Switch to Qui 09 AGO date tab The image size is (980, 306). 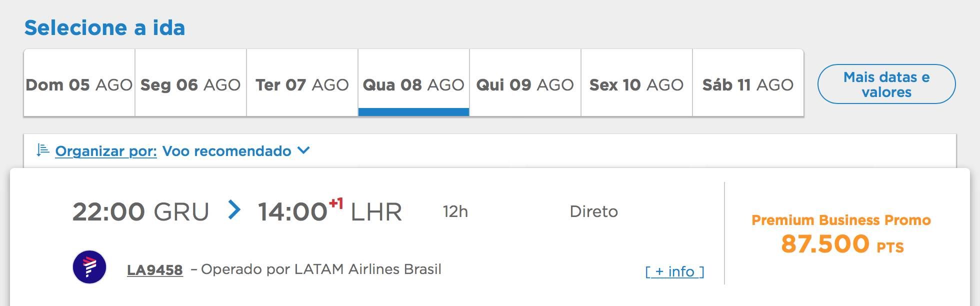(x=525, y=83)
